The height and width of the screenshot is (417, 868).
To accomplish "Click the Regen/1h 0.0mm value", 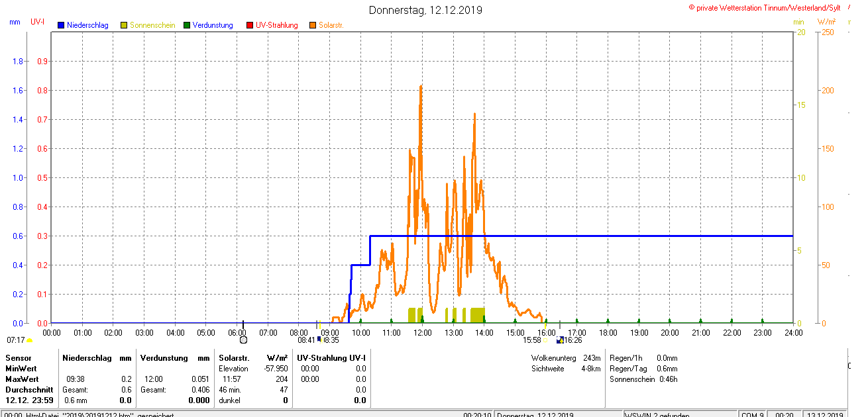I will pyautogui.click(x=667, y=358).
